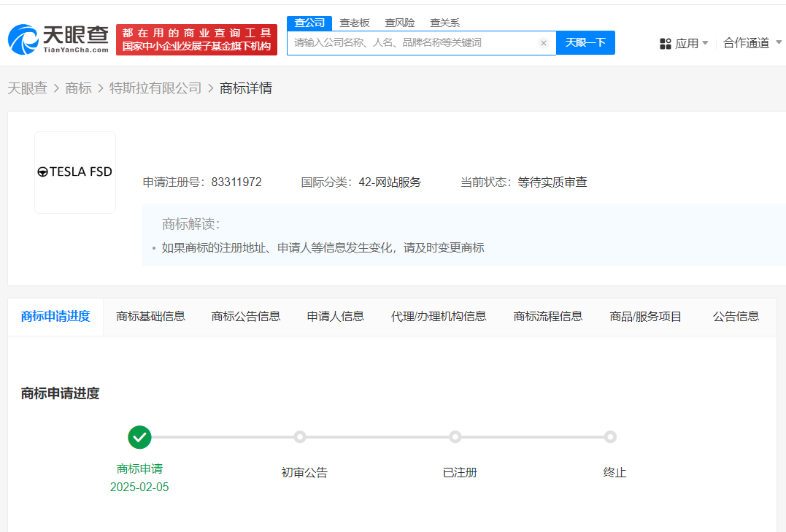Screen dimensions: 786x532
Task: Click the green checkmark step icon
Action: point(139,437)
